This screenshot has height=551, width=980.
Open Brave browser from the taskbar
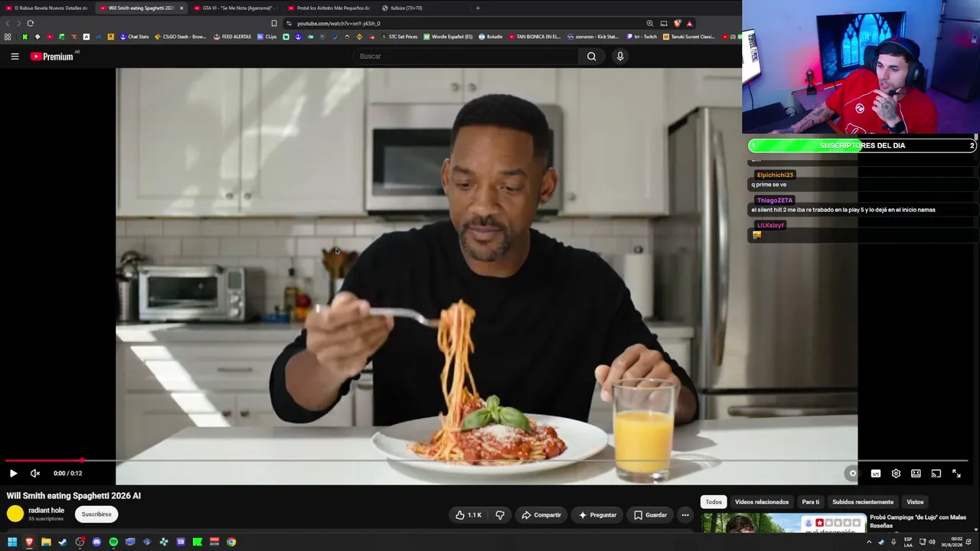pos(29,542)
